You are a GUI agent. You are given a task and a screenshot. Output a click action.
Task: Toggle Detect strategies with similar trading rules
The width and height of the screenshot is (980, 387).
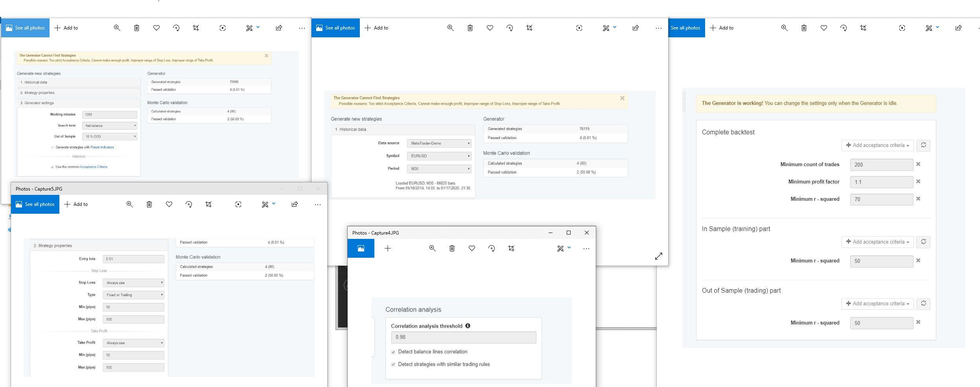pos(393,365)
